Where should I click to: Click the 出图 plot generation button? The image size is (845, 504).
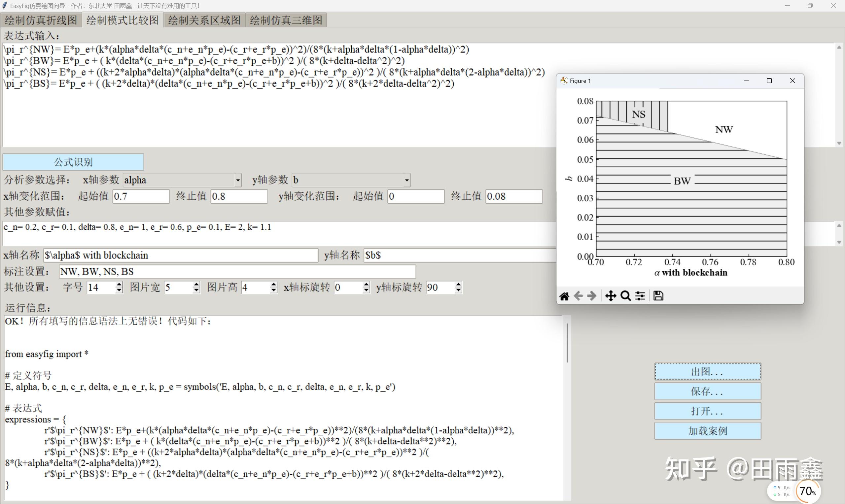coord(707,371)
